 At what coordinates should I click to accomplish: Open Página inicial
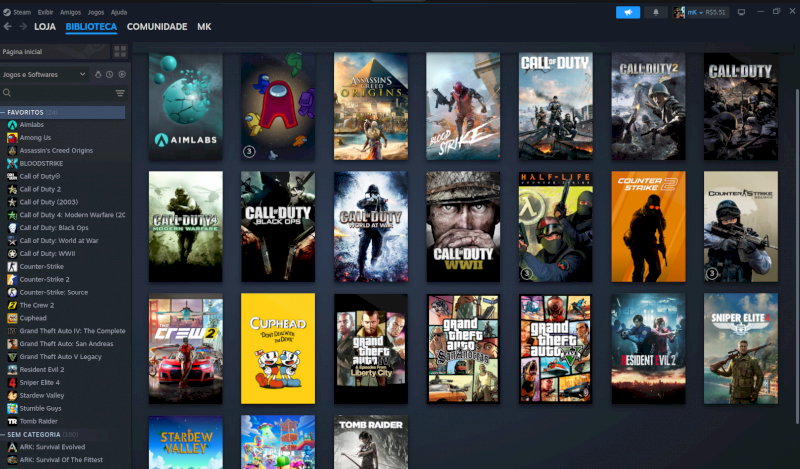[x=55, y=52]
